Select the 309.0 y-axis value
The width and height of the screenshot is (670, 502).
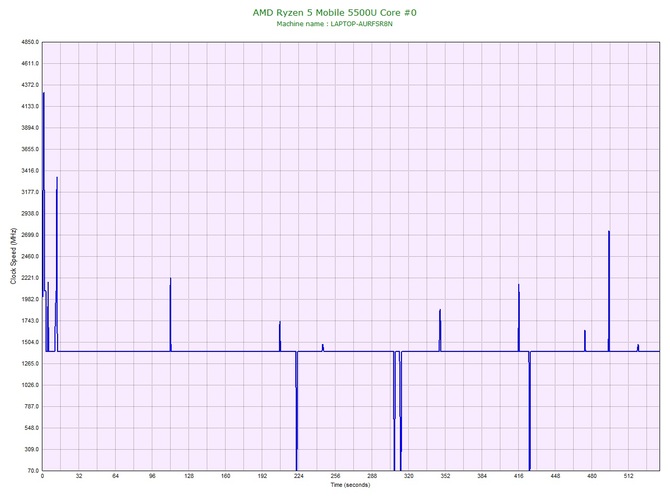[31, 449]
